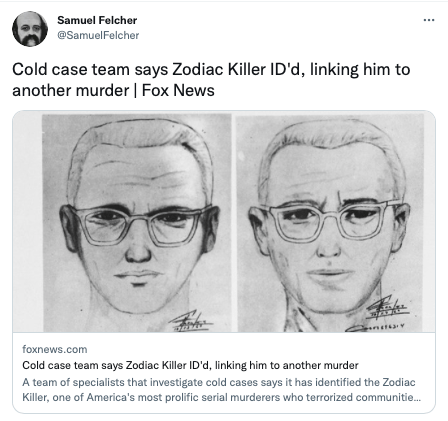Click the foxnews.com domain label
This screenshot has width=448, height=421.
55,349
